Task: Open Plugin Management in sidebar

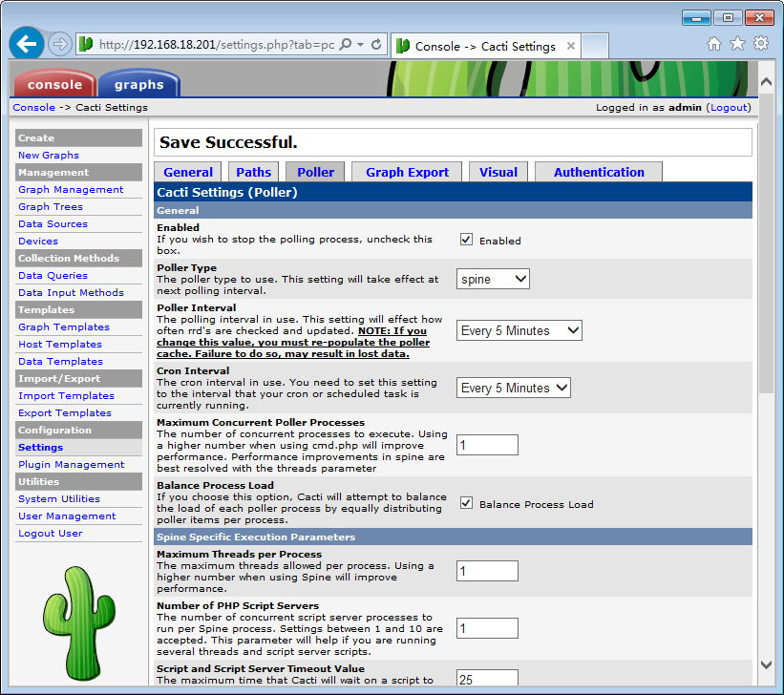Action: [x=71, y=465]
